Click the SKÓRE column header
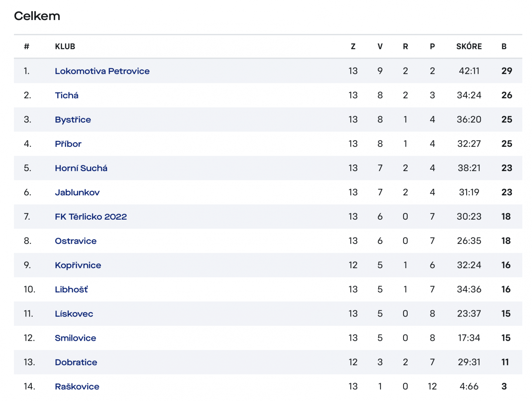 tap(469, 47)
